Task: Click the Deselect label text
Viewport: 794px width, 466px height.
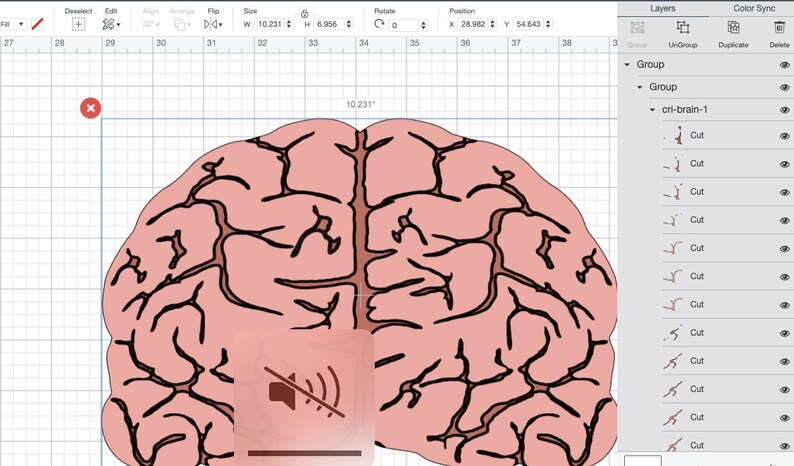Action: coord(78,11)
